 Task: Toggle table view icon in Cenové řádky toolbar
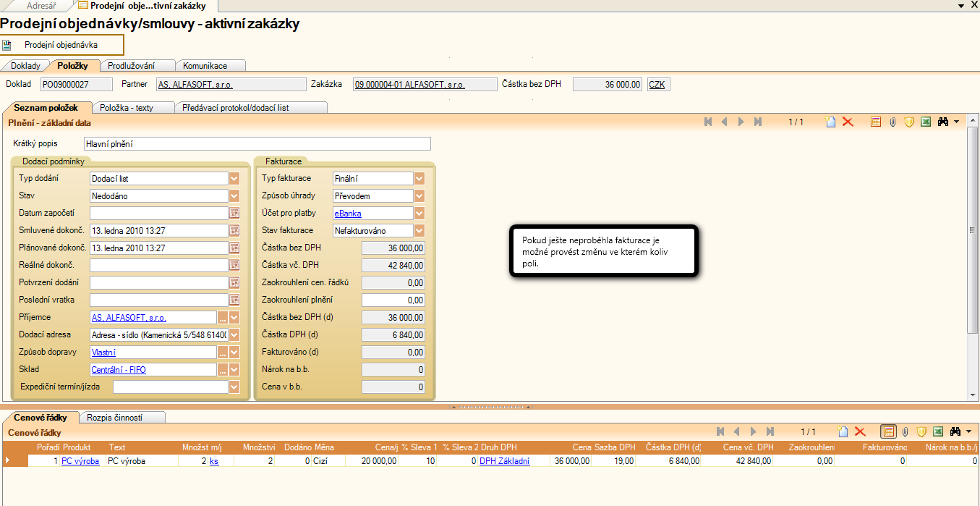click(888, 431)
